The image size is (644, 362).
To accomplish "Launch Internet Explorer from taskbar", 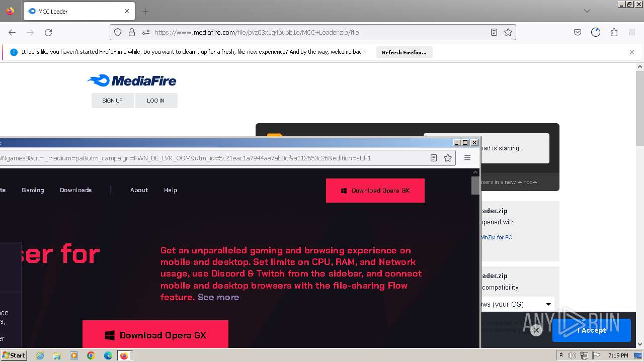I will 40,355.
